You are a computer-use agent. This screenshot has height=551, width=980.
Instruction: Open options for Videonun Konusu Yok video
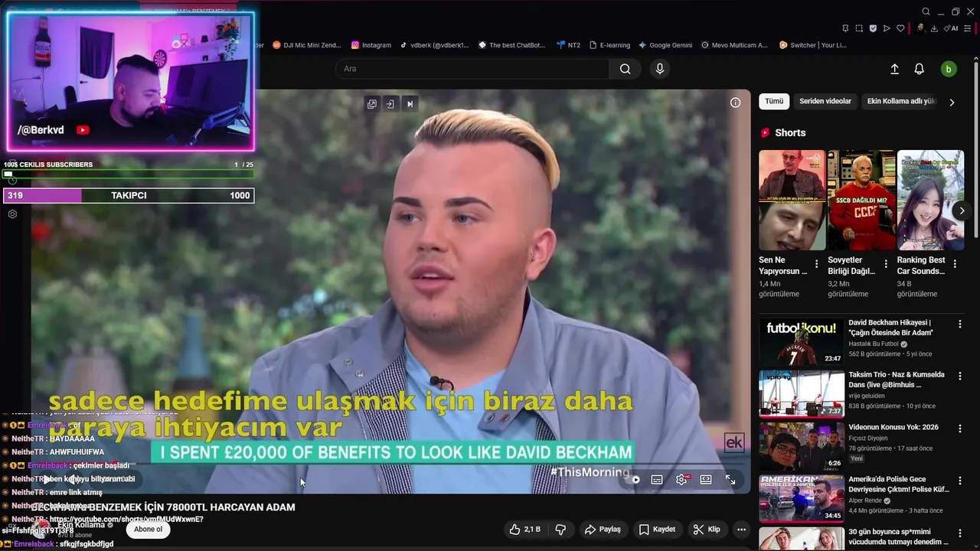pyautogui.click(x=959, y=429)
